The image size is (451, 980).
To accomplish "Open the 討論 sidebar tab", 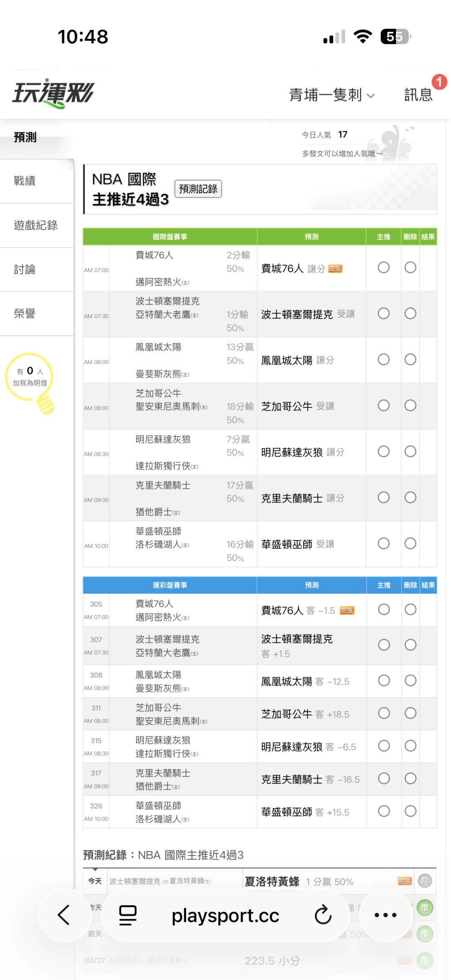I will pyautogui.click(x=25, y=270).
